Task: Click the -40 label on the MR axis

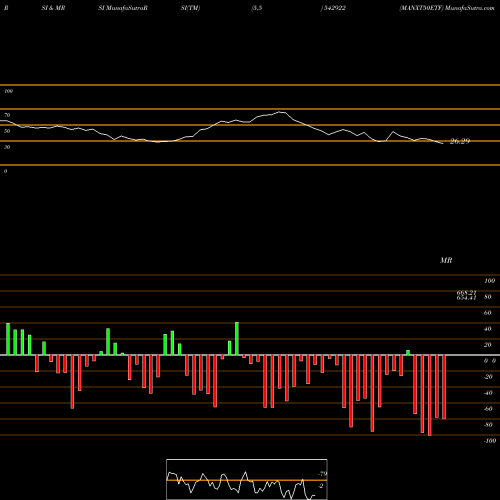Action: [488, 393]
